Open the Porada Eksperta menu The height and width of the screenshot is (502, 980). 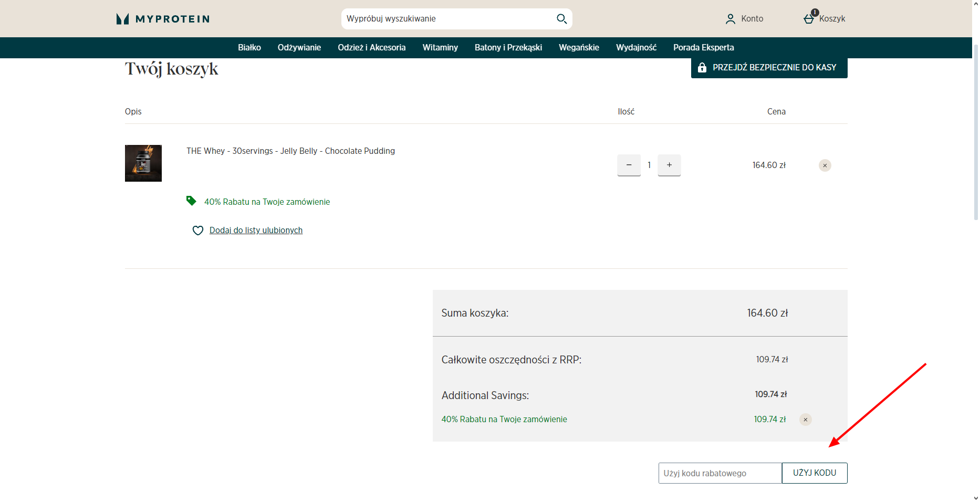point(704,47)
